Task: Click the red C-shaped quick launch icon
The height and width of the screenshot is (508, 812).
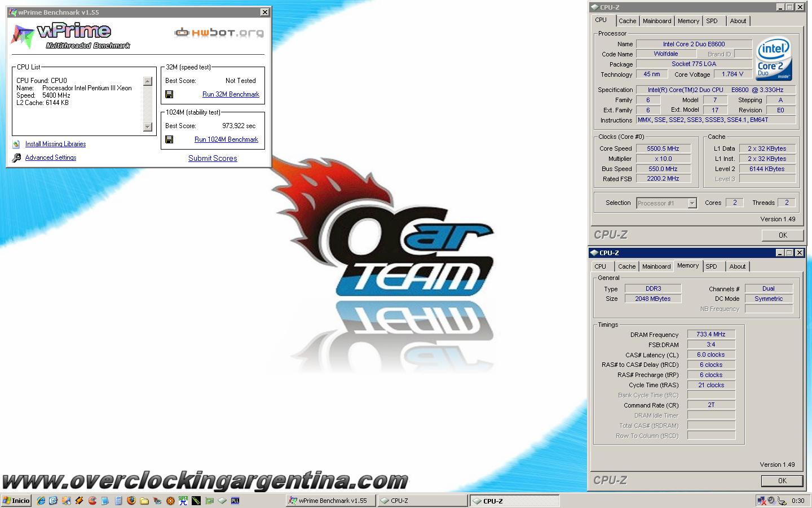Action: 92,501
